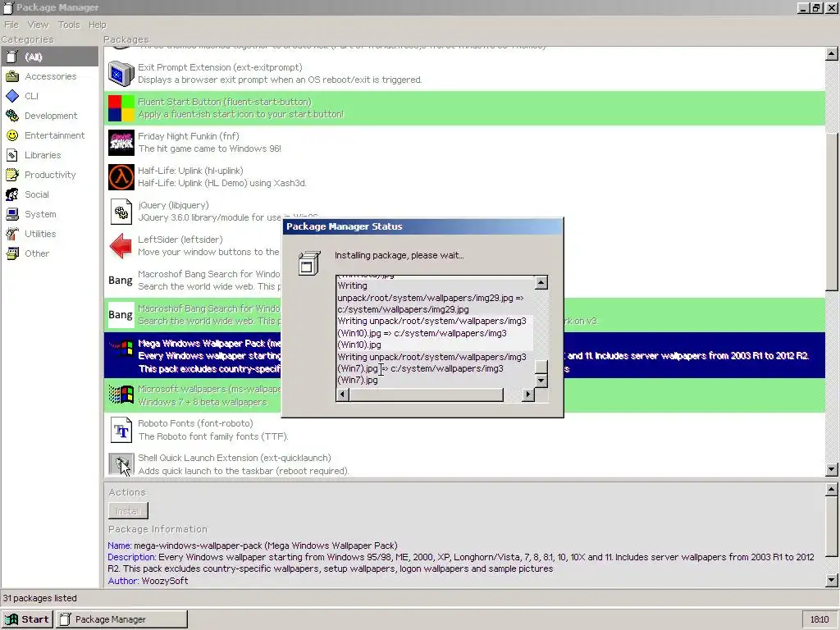Click the Package Manager title bar icon
This screenshot has width=840, height=630.
[8, 7]
